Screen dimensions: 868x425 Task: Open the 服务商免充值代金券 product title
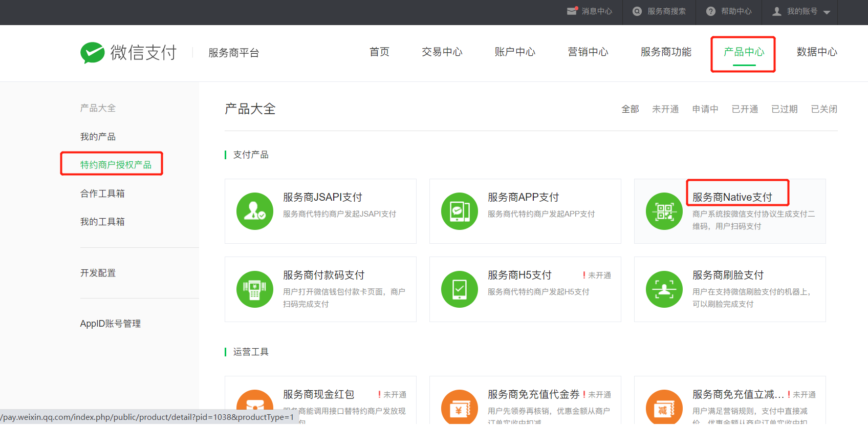pyautogui.click(x=533, y=394)
